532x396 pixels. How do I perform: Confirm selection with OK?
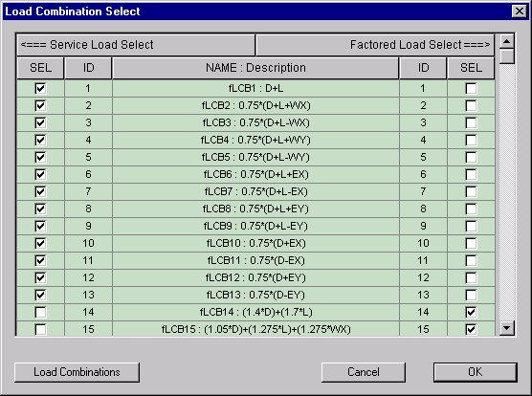476,372
